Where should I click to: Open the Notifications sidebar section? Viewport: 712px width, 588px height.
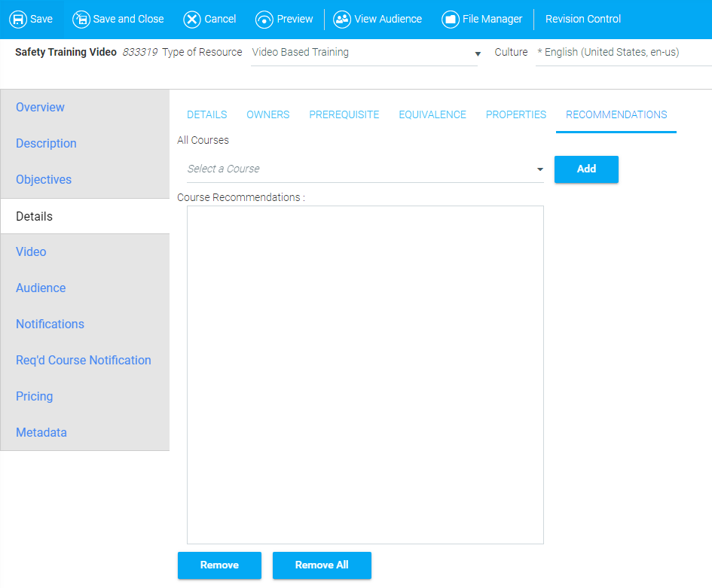coord(50,324)
